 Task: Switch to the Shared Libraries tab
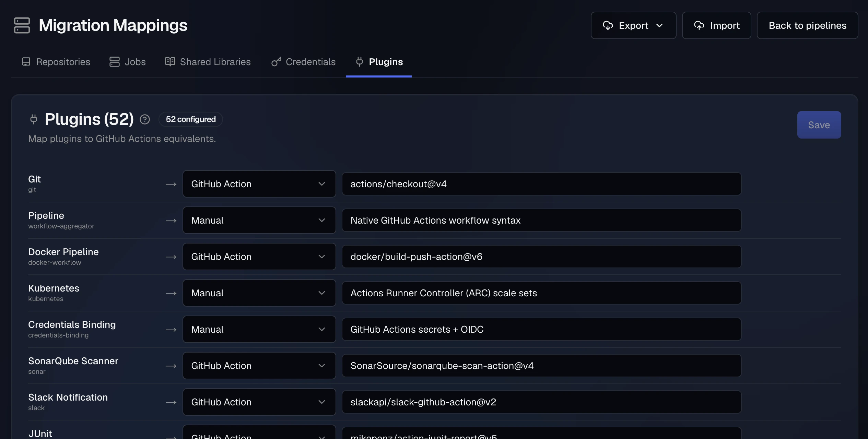pos(208,62)
